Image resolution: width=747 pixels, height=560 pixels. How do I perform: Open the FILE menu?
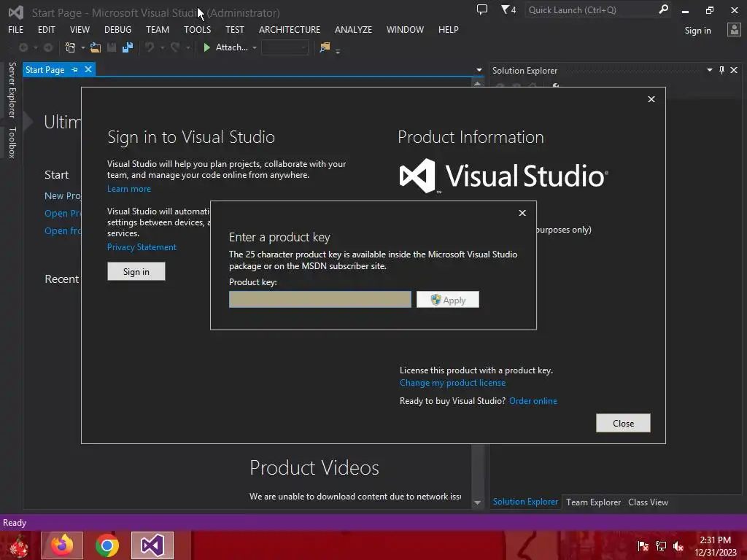click(x=16, y=29)
